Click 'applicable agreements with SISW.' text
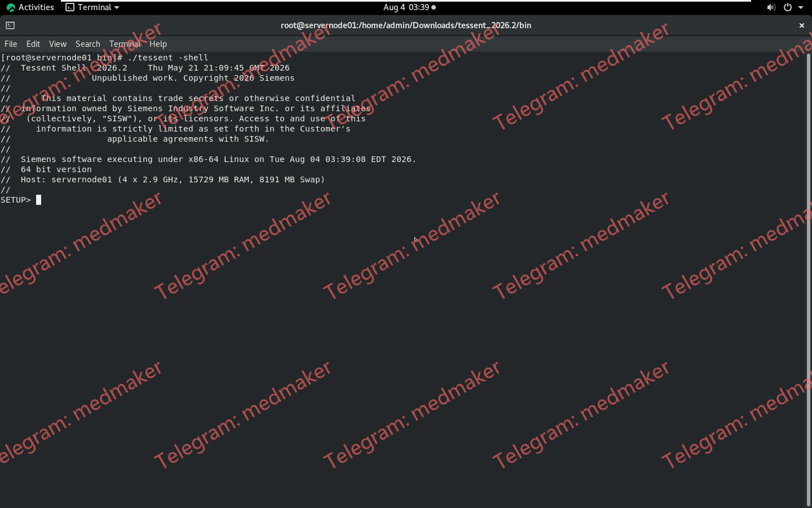 [188, 139]
